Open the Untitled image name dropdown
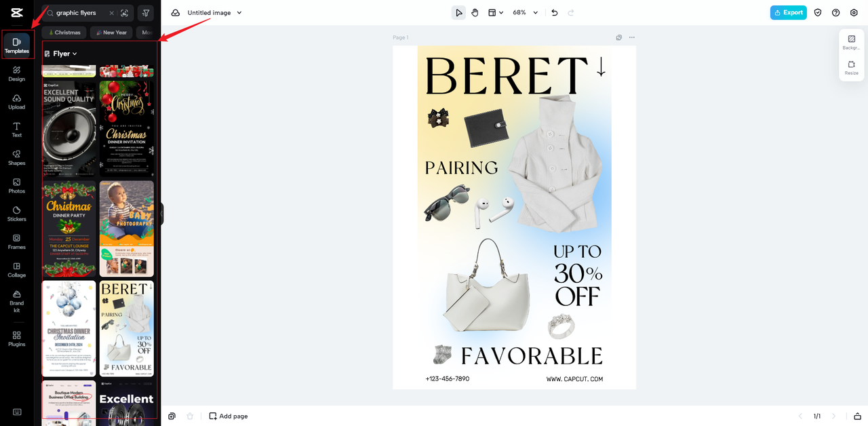868x426 pixels. (x=215, y=13)
